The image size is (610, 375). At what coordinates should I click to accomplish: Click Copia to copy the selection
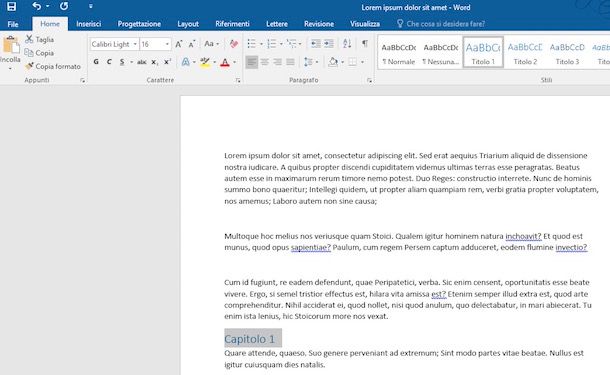pyautogui.click(x=39, y=53)
